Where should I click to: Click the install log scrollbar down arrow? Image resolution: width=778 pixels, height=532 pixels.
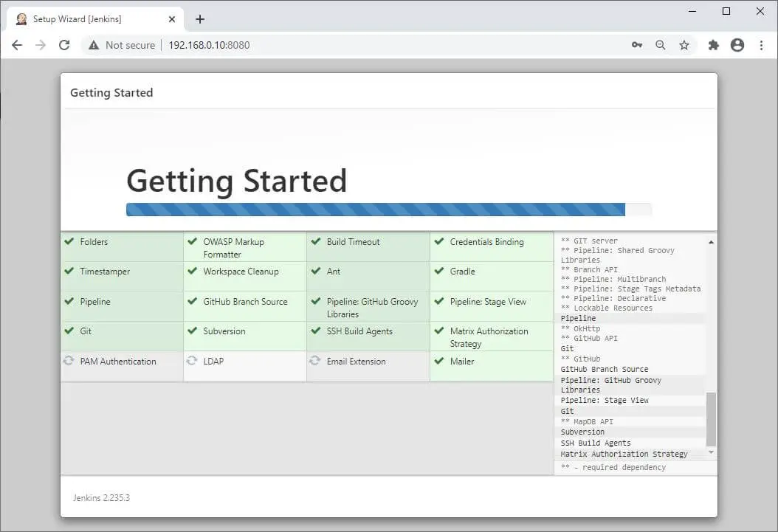click(x=711, y=452)
